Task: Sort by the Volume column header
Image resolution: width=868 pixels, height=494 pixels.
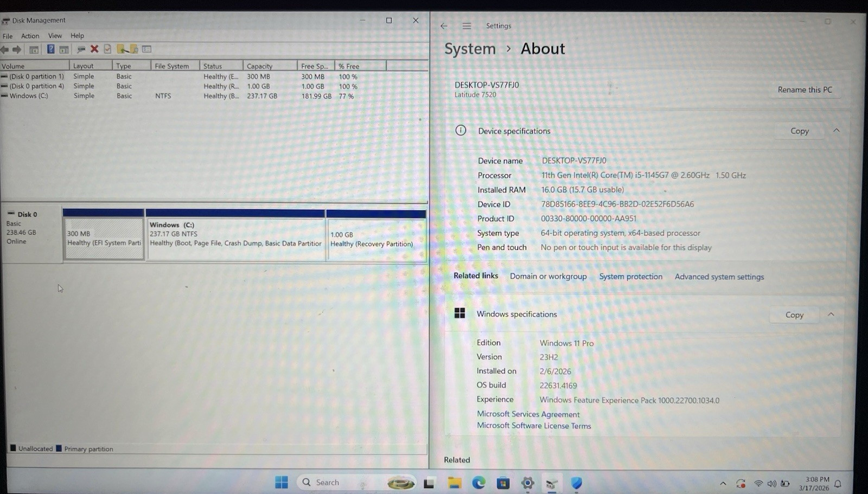Action: (x=35, y=66)
